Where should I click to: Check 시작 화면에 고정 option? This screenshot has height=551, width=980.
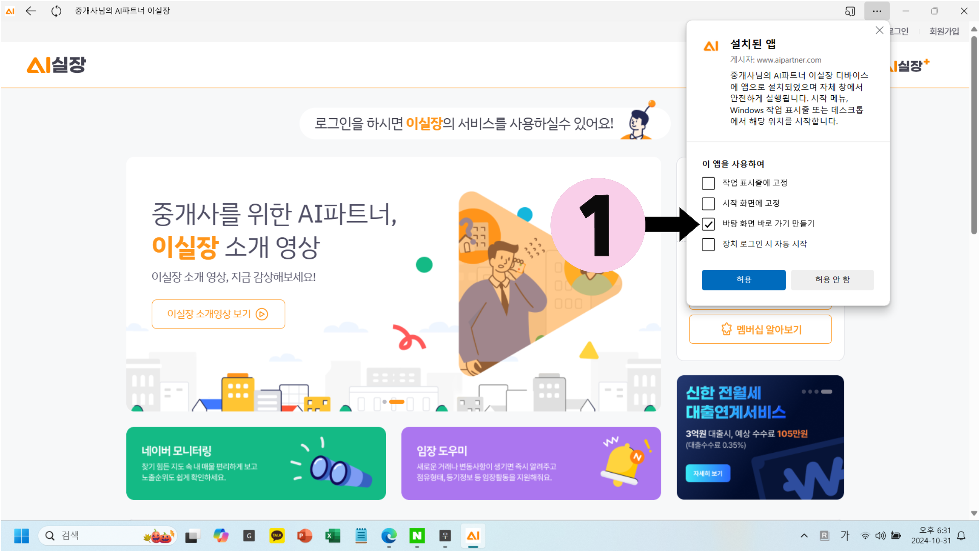coord(708,204)
